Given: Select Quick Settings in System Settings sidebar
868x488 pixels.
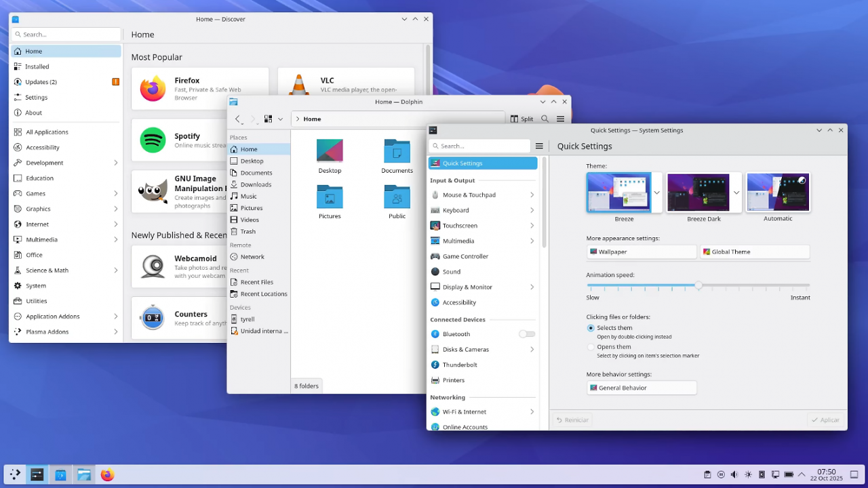Looking at the screenshot, I should pos(483,163).
